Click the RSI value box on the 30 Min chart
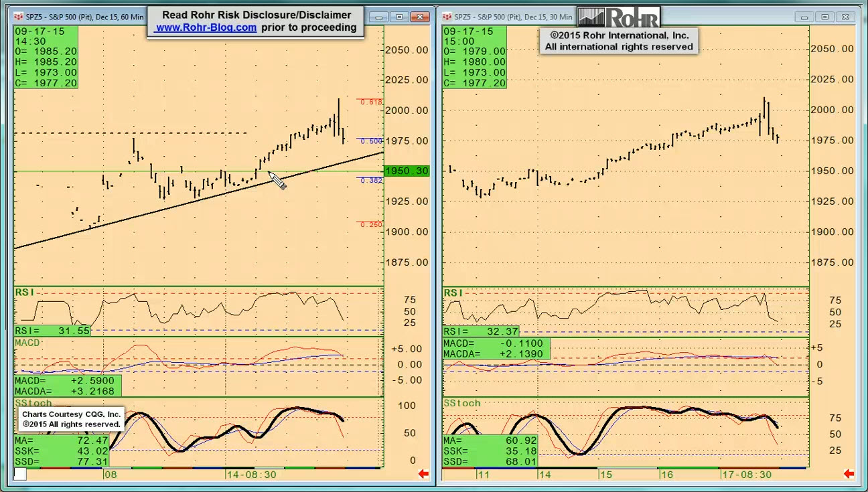The image size is (868, 492). (x=480, y=331)
